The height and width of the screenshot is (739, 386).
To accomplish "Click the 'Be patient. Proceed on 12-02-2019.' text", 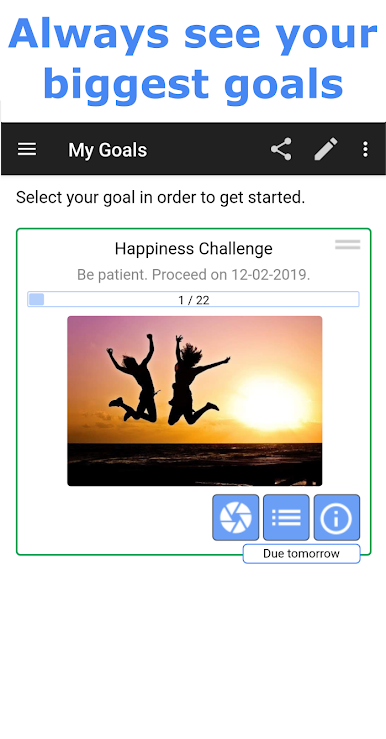I will (194, 275).
